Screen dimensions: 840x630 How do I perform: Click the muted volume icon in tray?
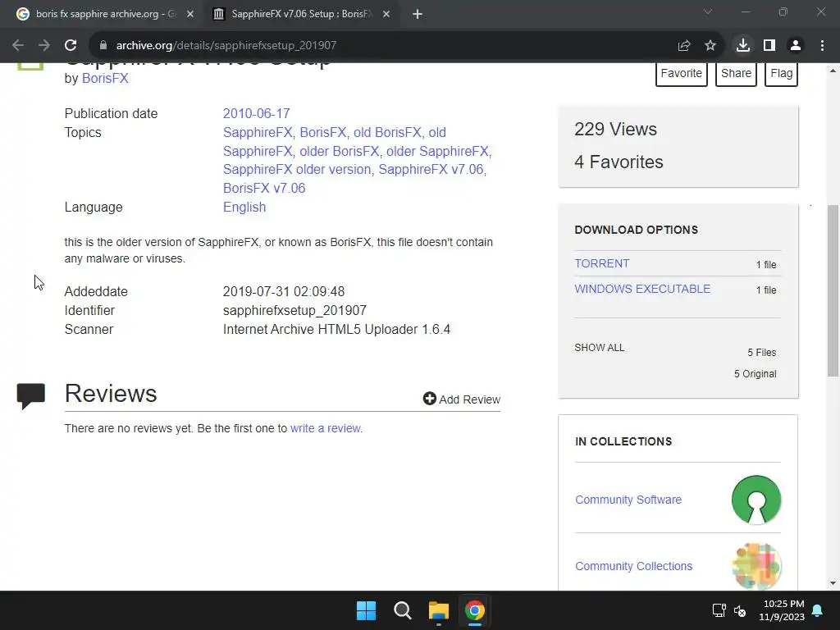tap(740, 610)
